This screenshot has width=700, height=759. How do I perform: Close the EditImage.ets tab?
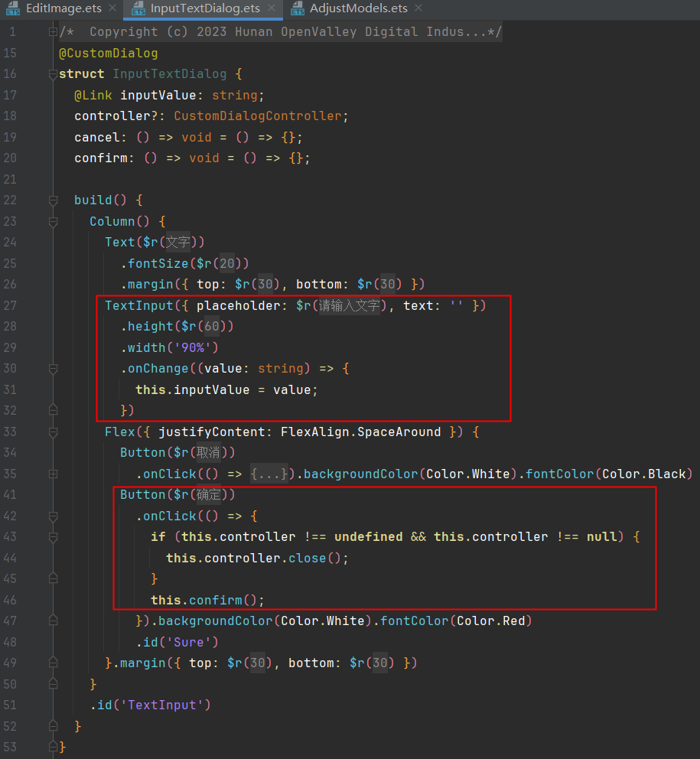pos(112,8)
